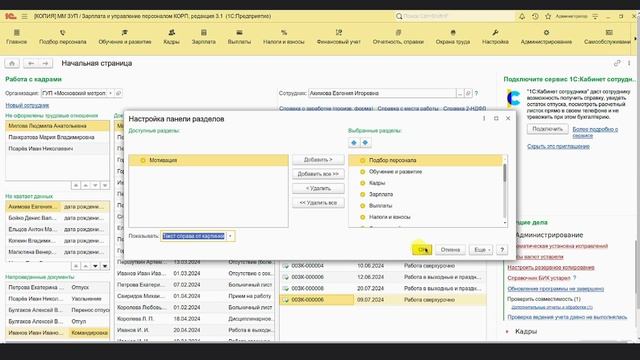Screen dimensions: 640x360
Task: Open the Обучение и развитие section in top panel
Action: (x=125, y=37)
